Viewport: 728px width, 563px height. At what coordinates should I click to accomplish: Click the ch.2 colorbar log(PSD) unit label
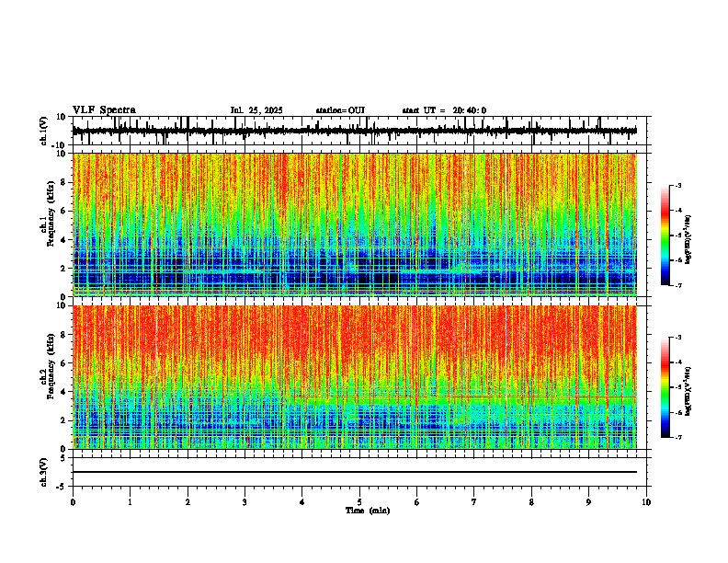click(688, 391)
